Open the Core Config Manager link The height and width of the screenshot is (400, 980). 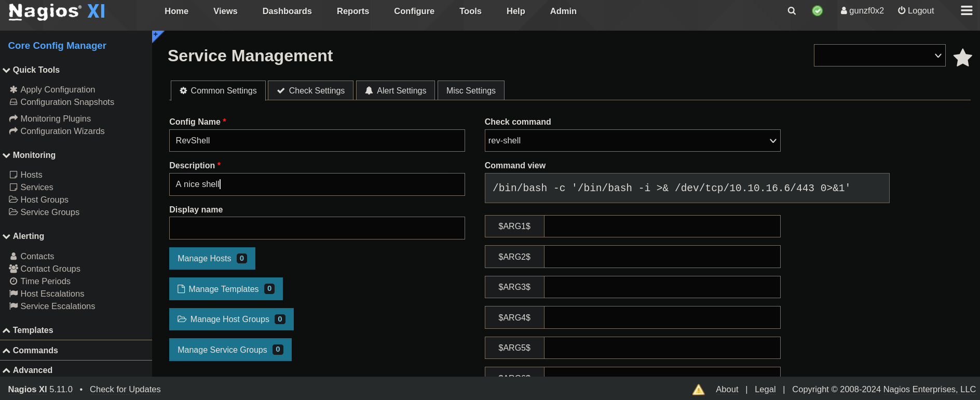(57, 46)
